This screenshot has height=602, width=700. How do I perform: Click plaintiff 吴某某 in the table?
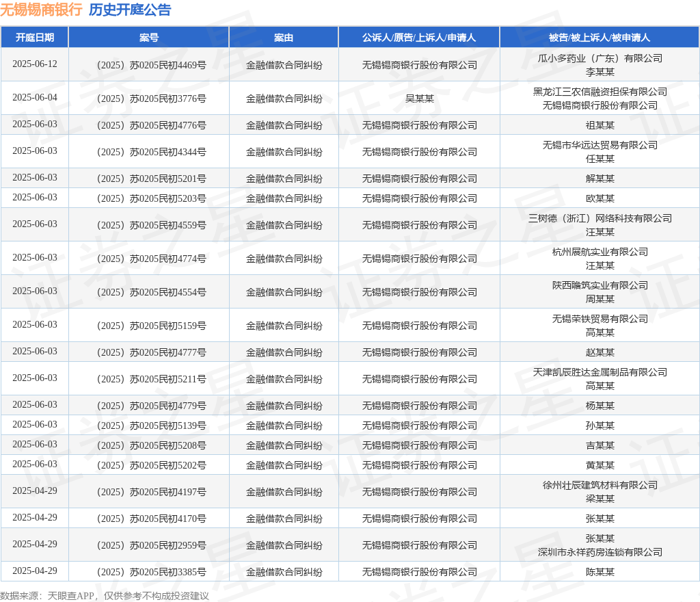[419, 99]
